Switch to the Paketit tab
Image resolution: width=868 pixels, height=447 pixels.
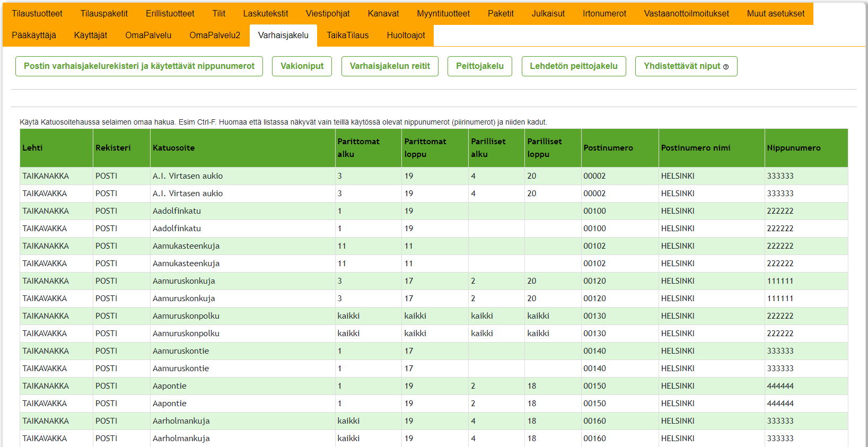point(501,13)
